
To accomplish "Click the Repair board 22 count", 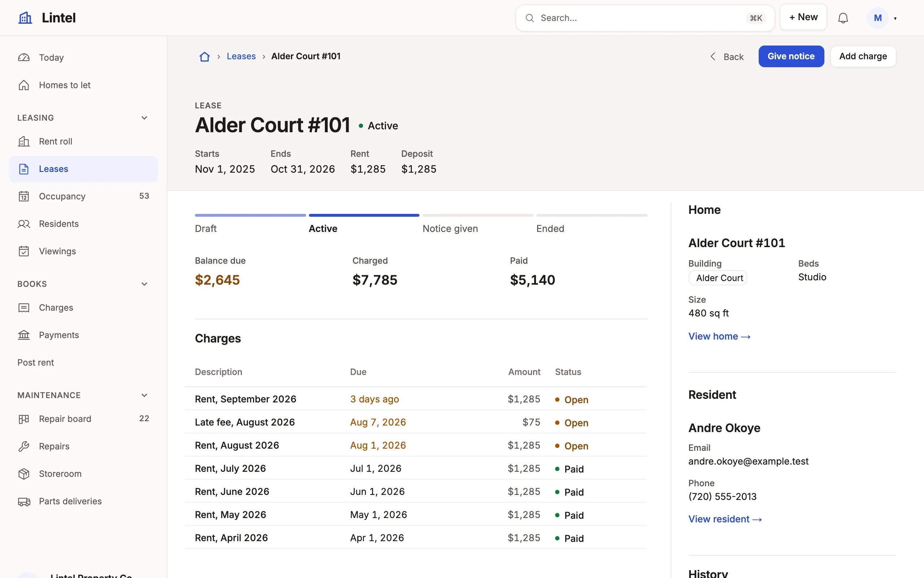I will [x=144, y=419].
